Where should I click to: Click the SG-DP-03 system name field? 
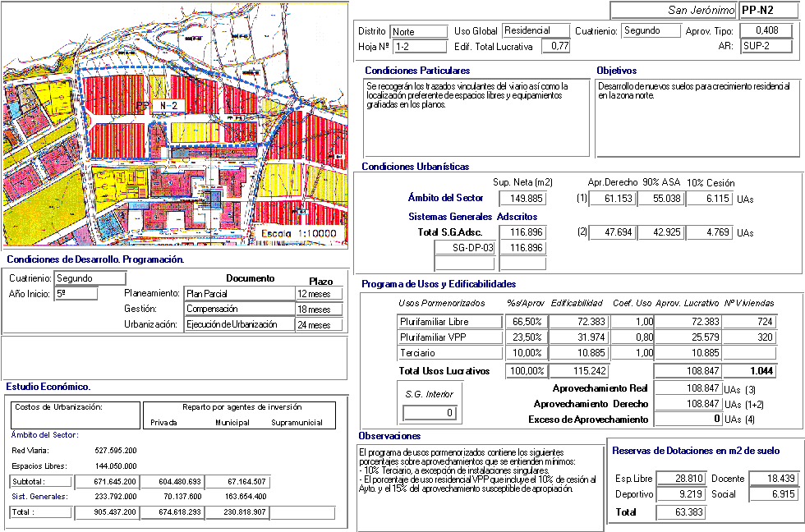coord(465,248)
